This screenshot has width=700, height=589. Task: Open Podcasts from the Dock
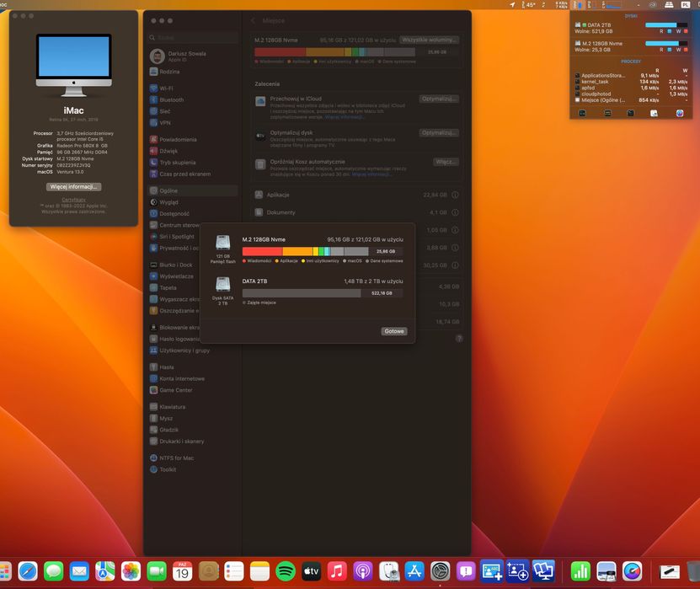point(363,571)
